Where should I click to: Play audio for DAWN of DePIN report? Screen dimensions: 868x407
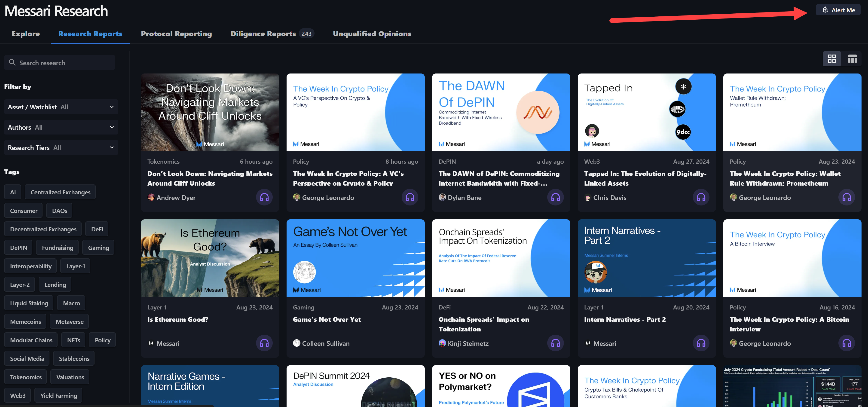click(x=555, y=197)
